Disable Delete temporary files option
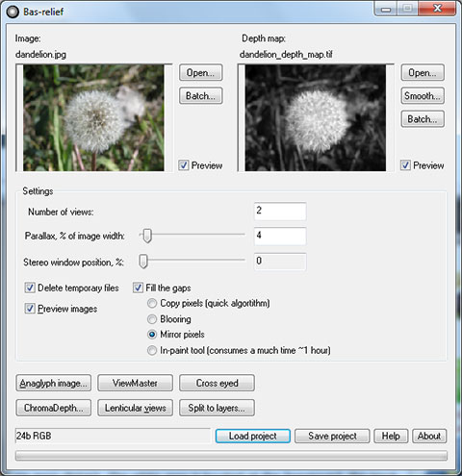 [x=30, y=288]
